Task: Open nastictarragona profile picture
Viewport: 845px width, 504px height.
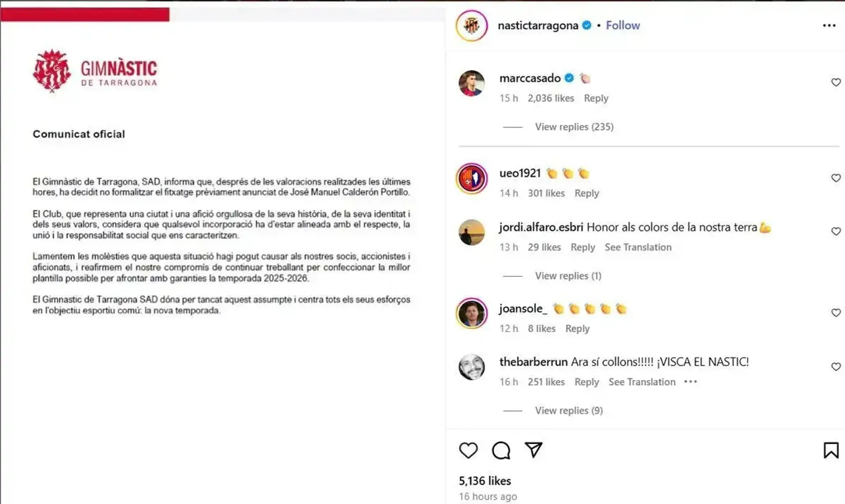Action: pyautogui.click(x=471, y=26)
